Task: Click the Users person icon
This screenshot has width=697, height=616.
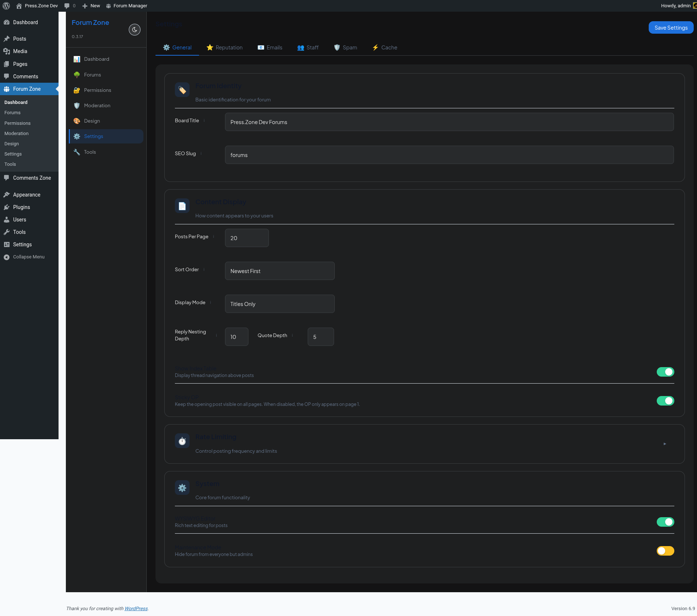Action: [7, 220]
